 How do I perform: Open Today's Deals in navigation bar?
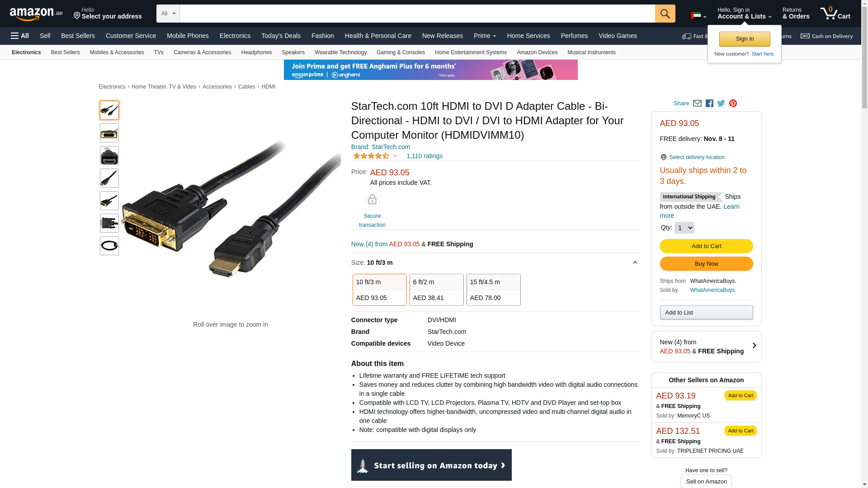(x=281, y=36)
